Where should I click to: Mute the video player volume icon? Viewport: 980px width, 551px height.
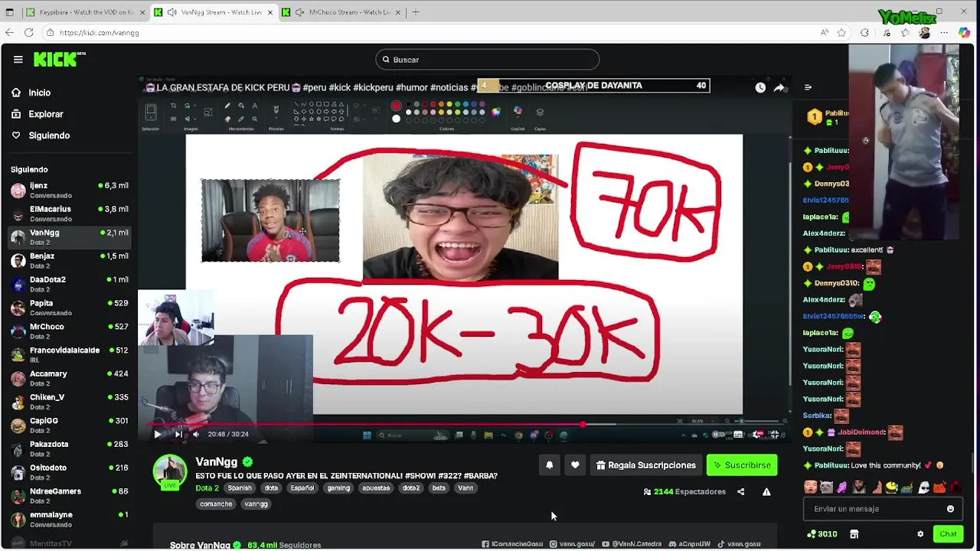196,434
